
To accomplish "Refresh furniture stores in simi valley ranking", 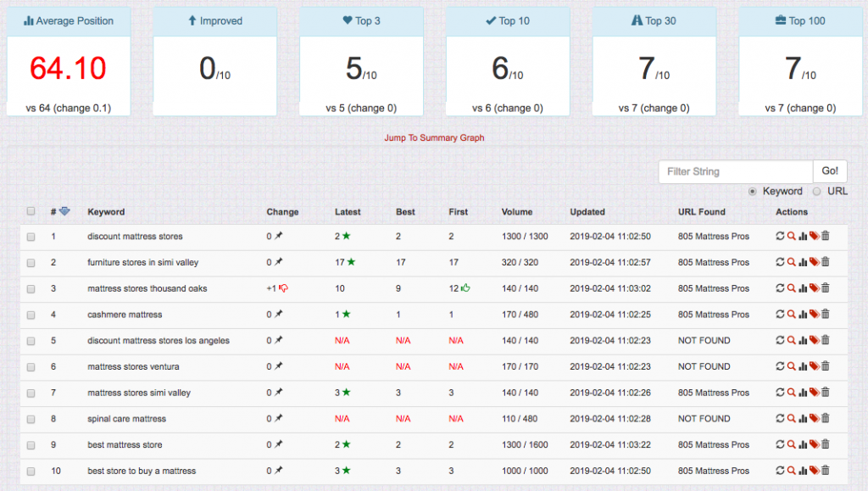I will click(x=780, y=262).
